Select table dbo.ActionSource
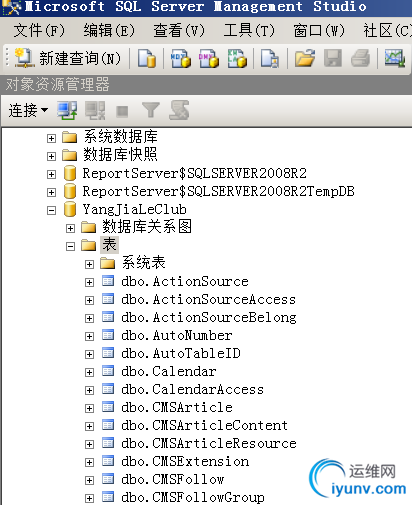This screenshot has height=505, width=412. 185,282
